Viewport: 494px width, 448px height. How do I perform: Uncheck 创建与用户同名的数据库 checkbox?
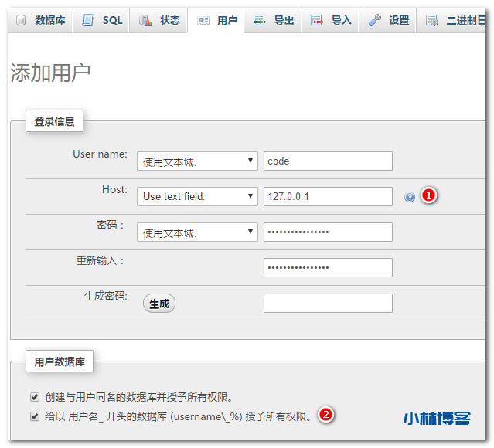click(x=35, y=397)
